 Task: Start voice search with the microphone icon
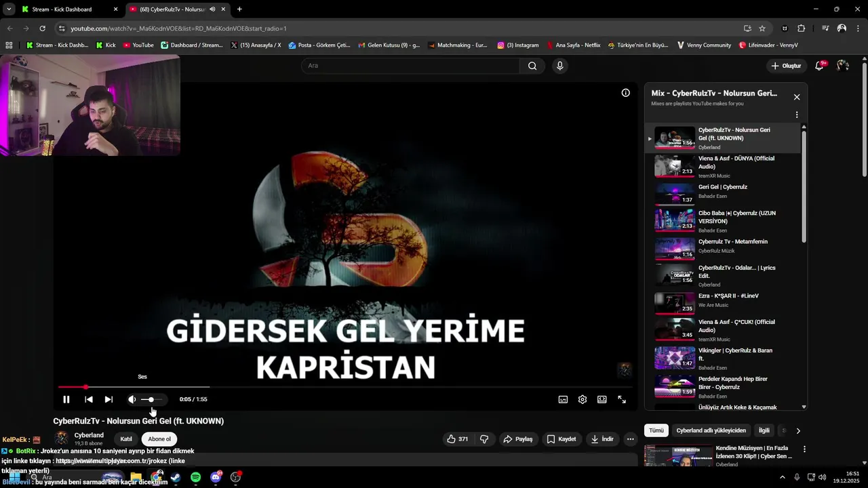559,66
